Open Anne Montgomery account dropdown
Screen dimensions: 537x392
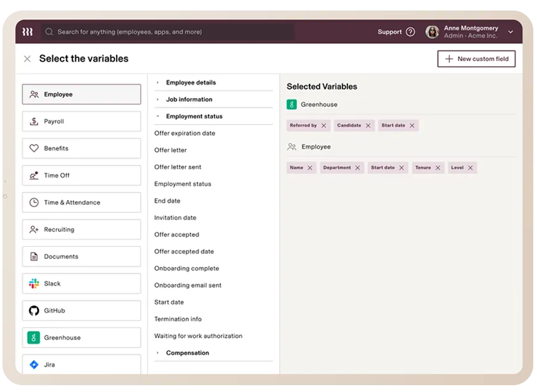click(510, 32)
